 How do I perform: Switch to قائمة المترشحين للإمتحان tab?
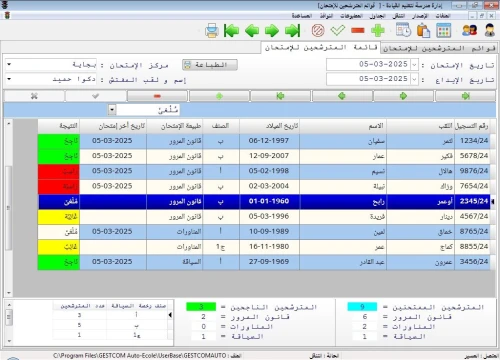click(321, 48)
